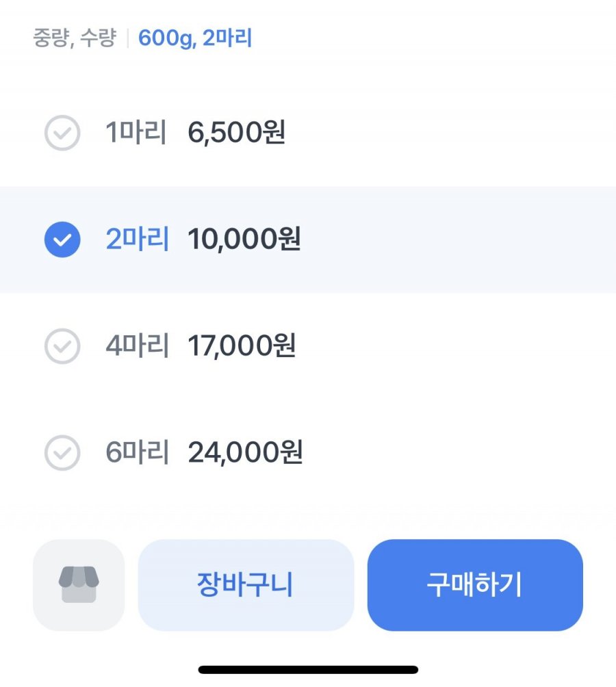Click the 중량, 수량 section label

[x=75, y=38]
